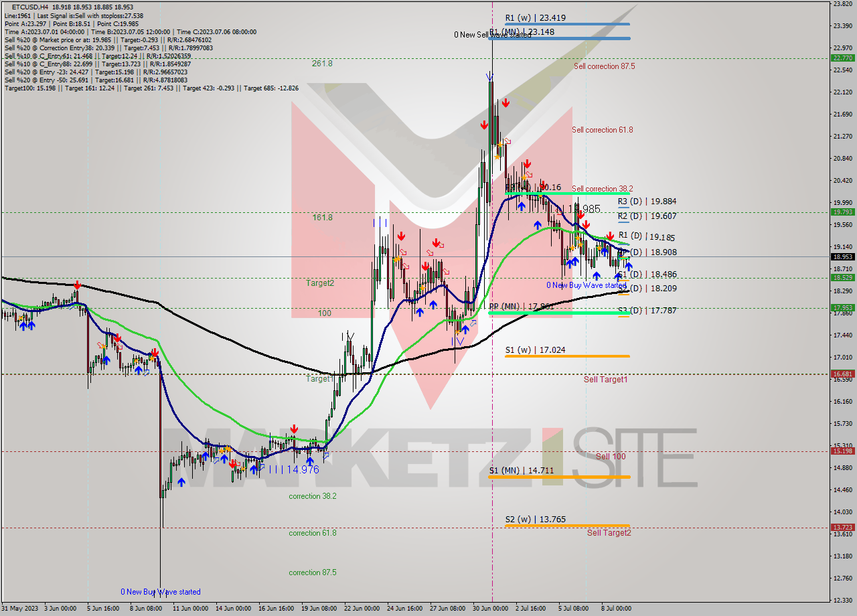Select the '11 Jun 00:00' time label
The image size is (857, 616).
tap(189, 609)
